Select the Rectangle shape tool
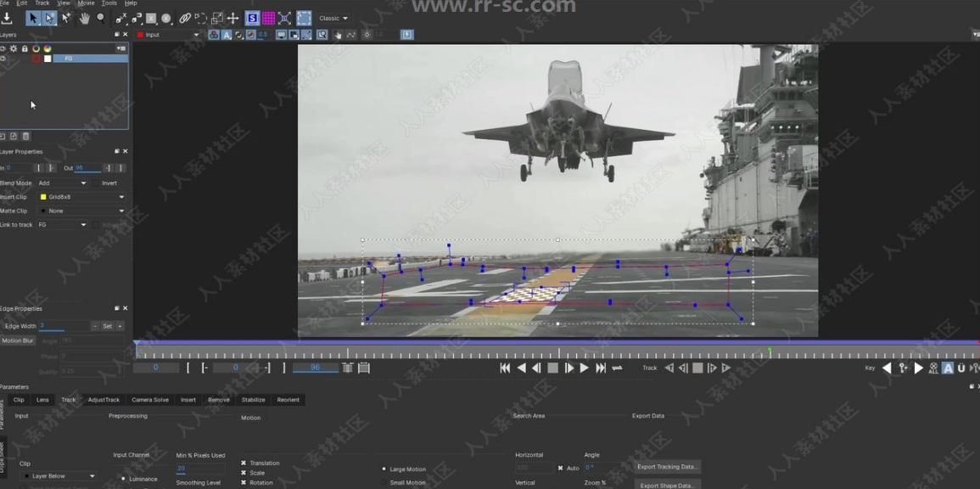Screen dimensions: 980x489 click(x=151, y=18)
